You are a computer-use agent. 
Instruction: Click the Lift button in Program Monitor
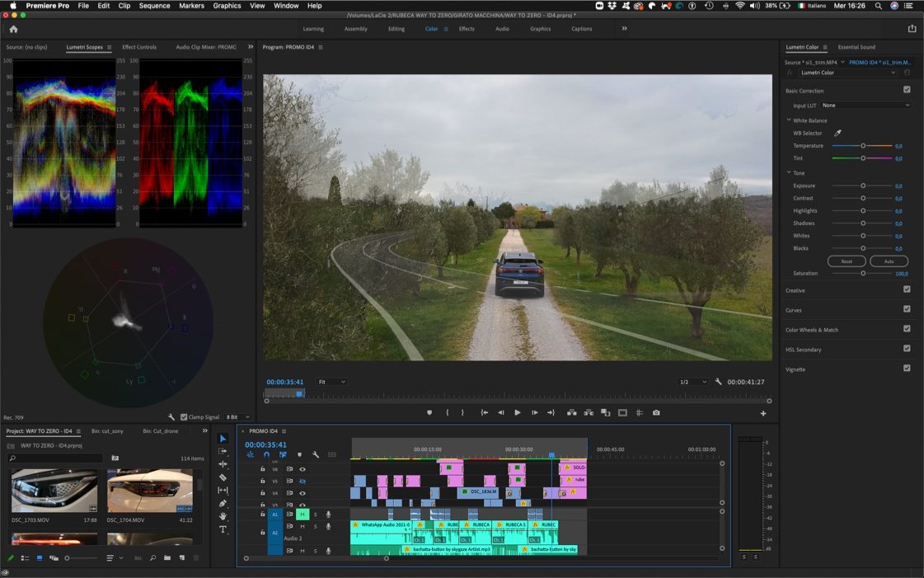(571, 413)
